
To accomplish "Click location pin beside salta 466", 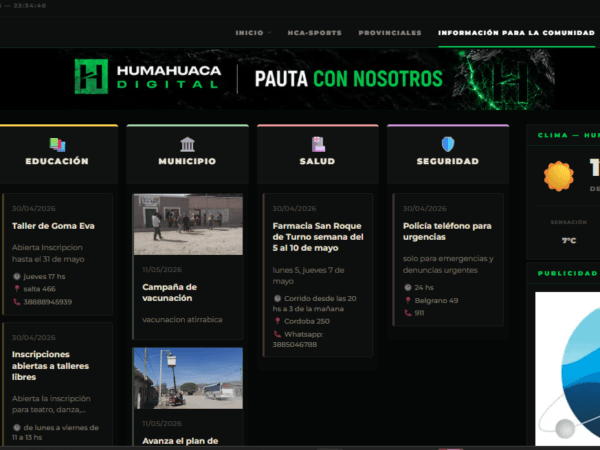I will [17, 289].
